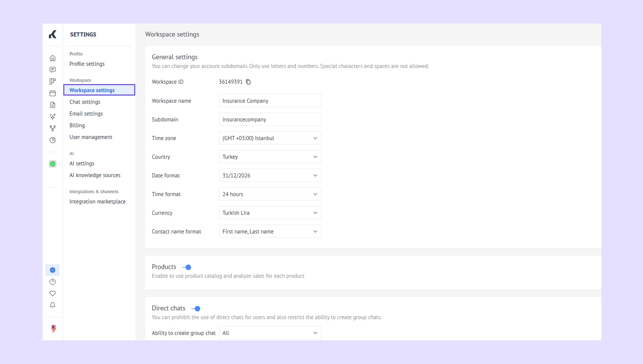The image size is (643, 364).
Task: Click the notifications bell icon
Action: [52, 305]
